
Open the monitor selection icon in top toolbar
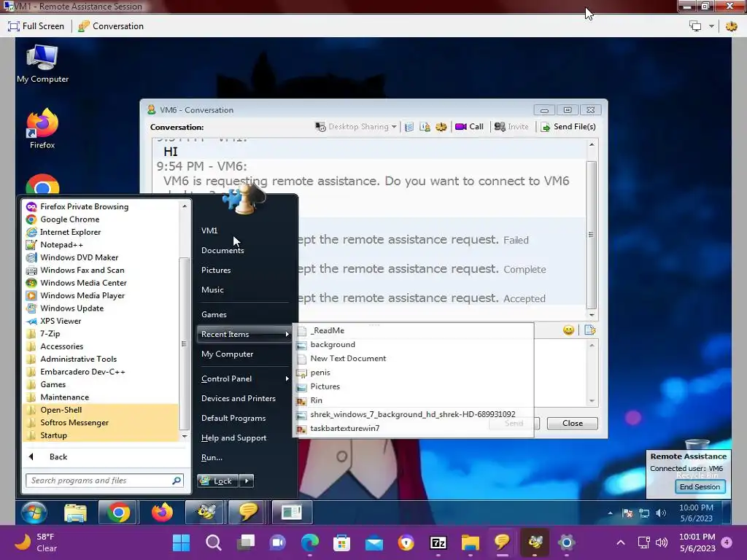tap(695, 26)
